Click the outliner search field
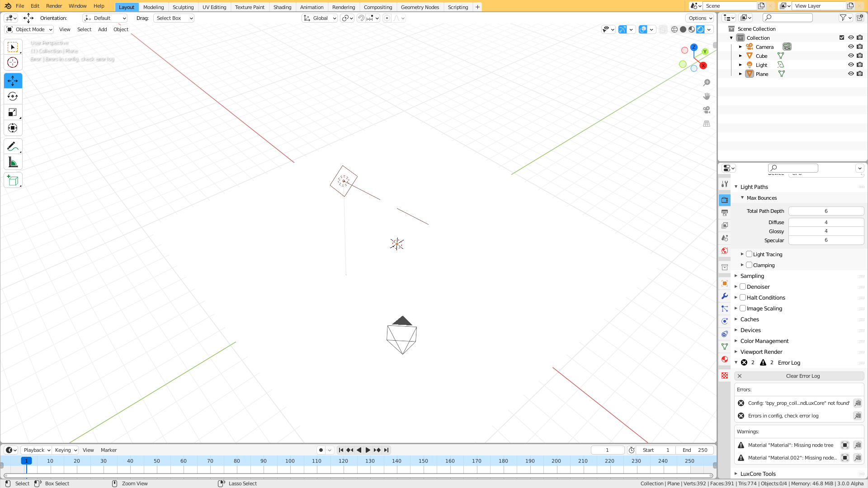 click(x=788, y=18)
